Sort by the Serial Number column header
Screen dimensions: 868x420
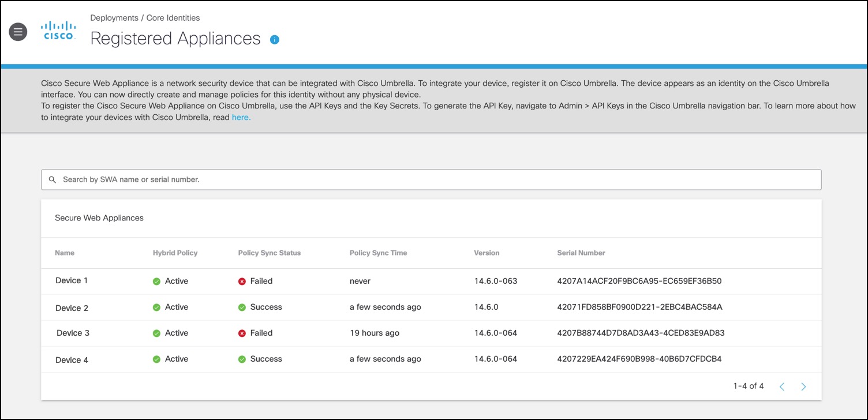click(x=581, y=253)
